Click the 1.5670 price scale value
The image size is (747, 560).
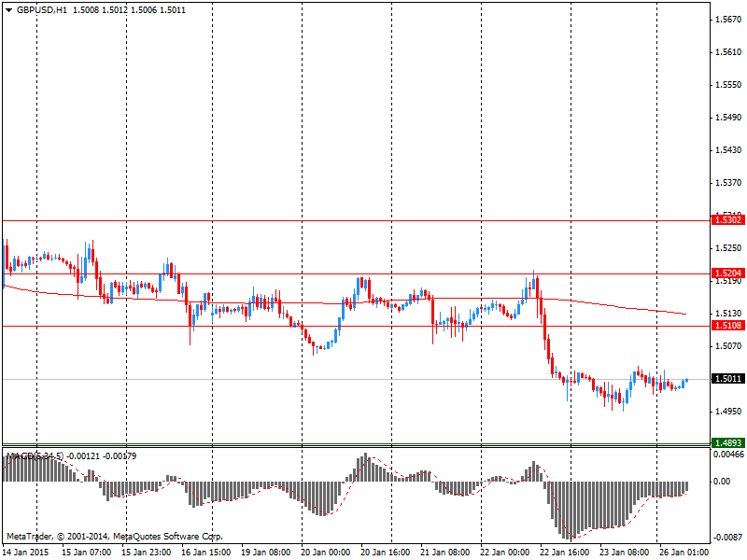pyautogui.click(x=729, y=19)
